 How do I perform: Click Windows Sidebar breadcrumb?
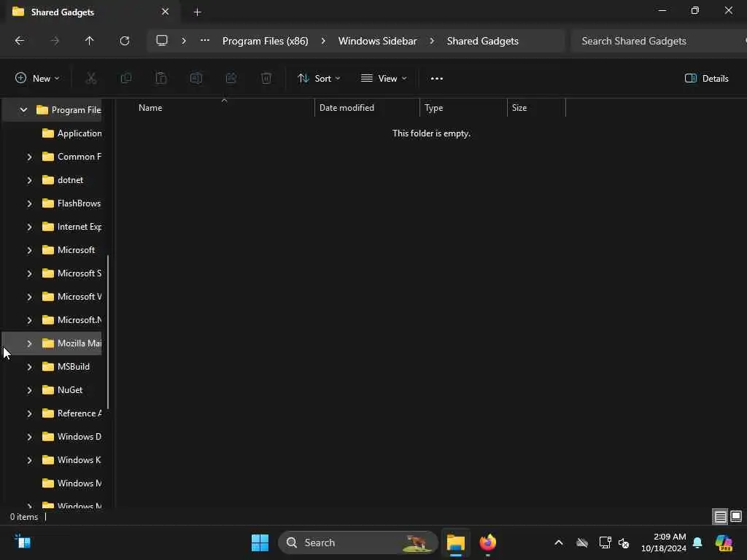click(x=377, y=41)
